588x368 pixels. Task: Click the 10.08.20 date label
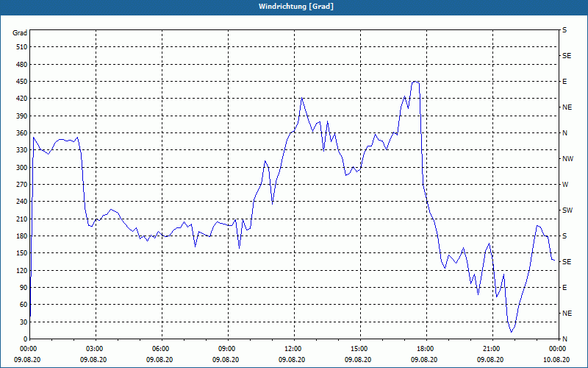[556, 359]
